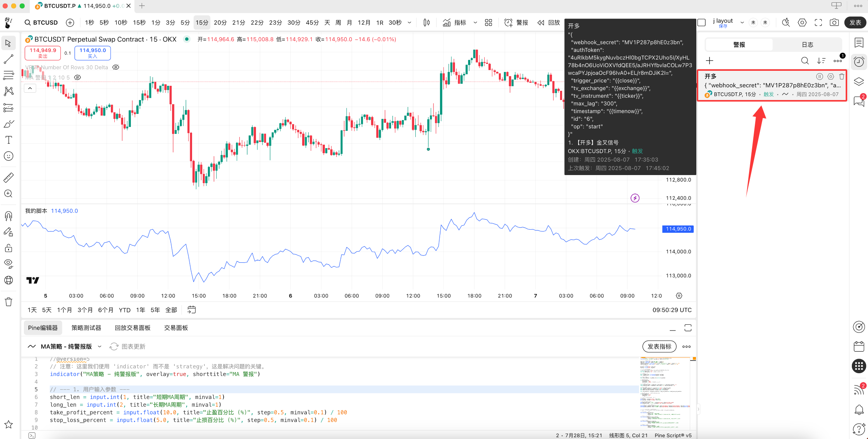Select the 警报 tab in panel
868x439 pixels.
(739, 45)
